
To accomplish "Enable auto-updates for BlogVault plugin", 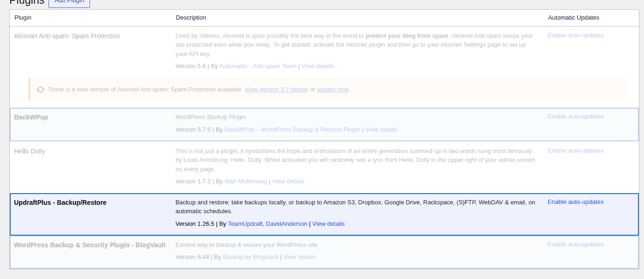I will point(575,244).
